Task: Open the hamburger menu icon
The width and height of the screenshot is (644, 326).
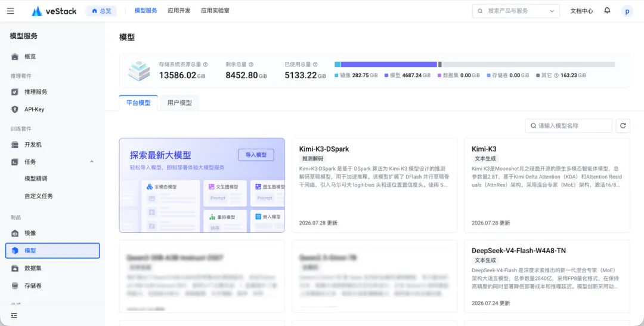Action: (x=11, y=11)
